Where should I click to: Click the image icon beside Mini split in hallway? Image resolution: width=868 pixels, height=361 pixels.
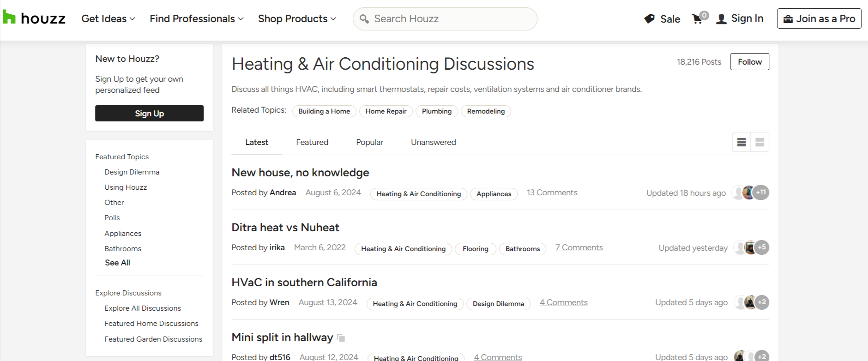341,338
